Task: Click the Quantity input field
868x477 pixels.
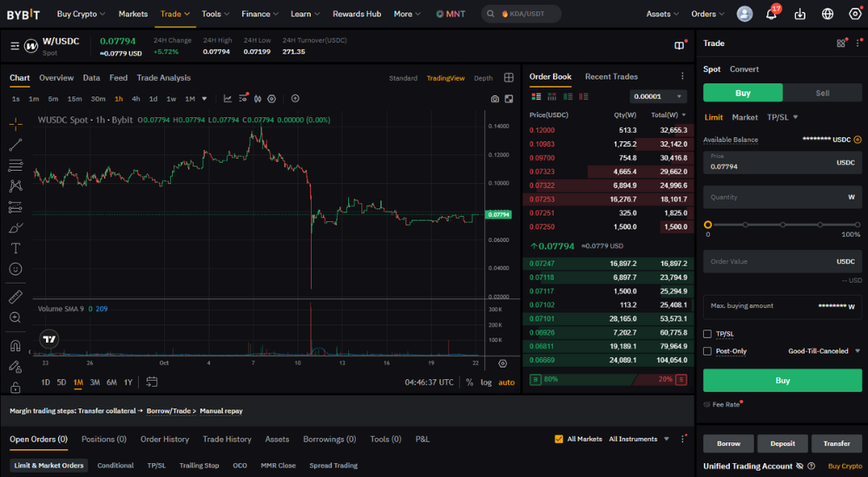Action: click(782, 197)
